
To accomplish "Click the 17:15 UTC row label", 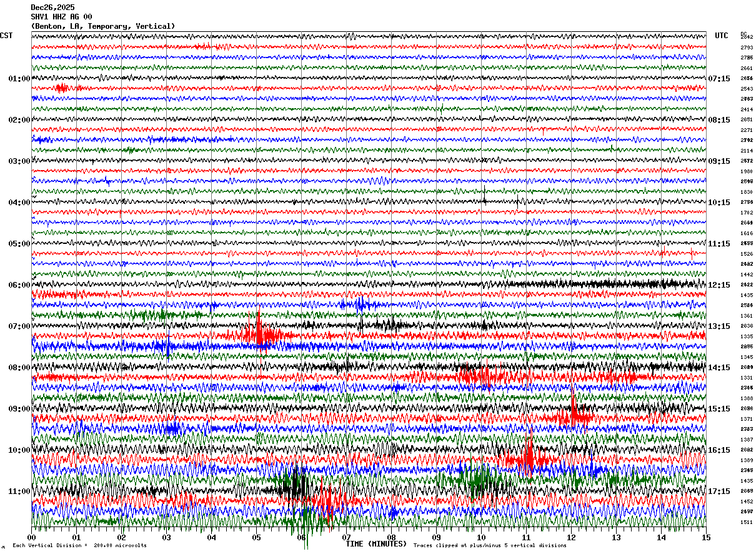I will pos(719,491).
